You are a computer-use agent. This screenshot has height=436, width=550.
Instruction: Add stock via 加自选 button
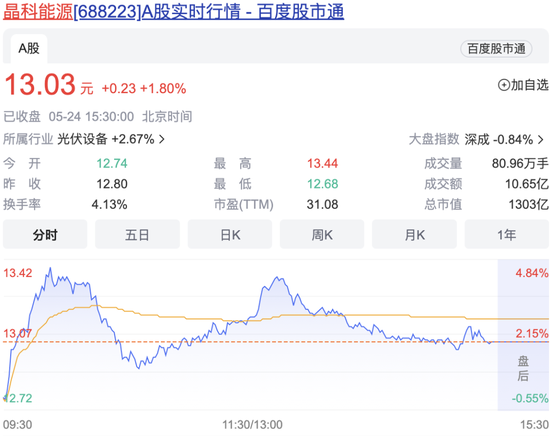tap(523, 85)
